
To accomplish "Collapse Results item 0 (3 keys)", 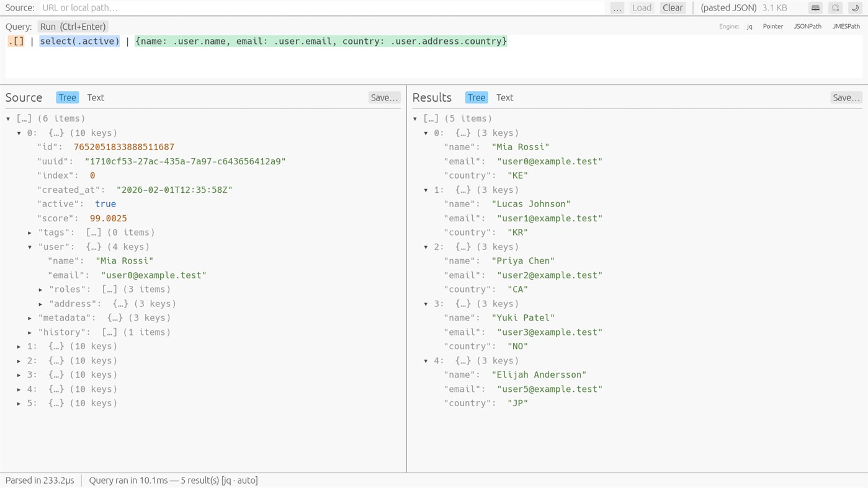I will pos(426,133).
